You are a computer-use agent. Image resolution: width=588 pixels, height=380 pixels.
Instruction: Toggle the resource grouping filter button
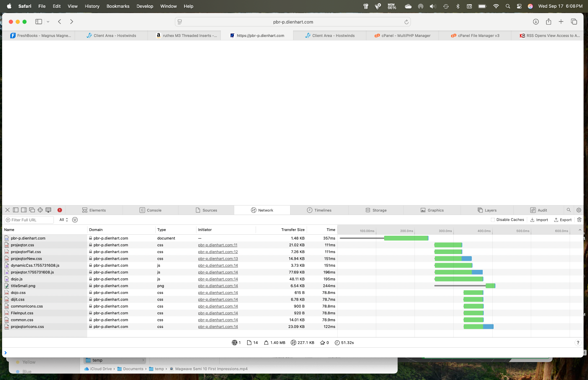(75, 220)
